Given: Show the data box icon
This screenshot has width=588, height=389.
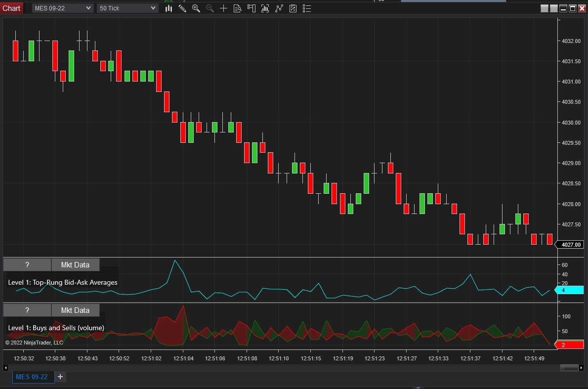Looking at the screenshot, I should pyautogui.click(x=237, y=8).
